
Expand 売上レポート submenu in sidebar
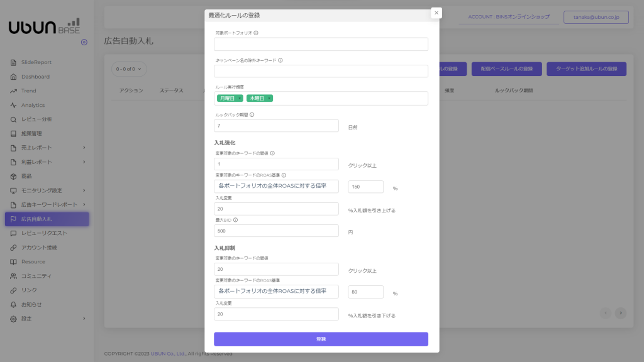point(84,148)
